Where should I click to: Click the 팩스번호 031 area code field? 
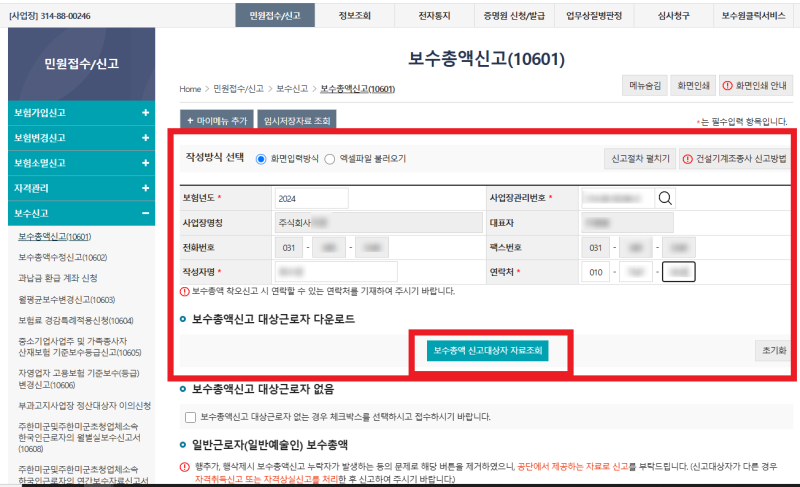pyautogui.click(x=596, y=247)
